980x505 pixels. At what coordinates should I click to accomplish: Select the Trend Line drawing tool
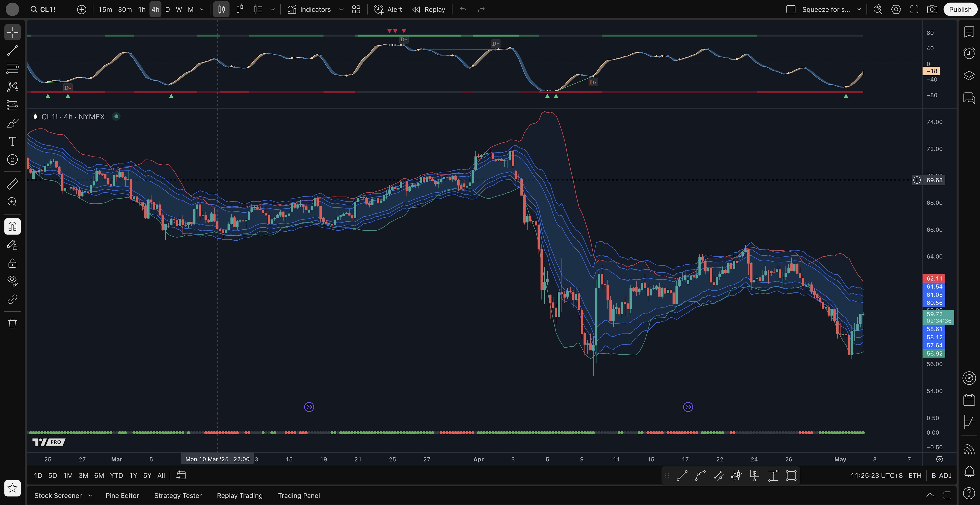(x=12, y=51)
